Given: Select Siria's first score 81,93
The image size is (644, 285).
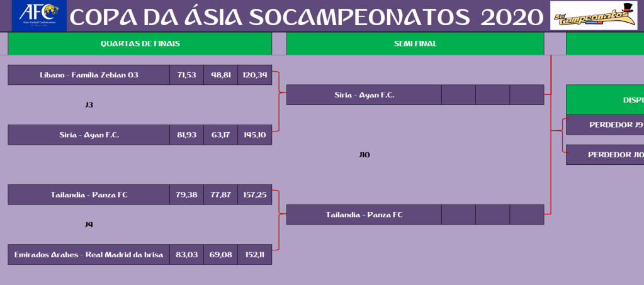Looking at the screenshot, I should point(186,135).
